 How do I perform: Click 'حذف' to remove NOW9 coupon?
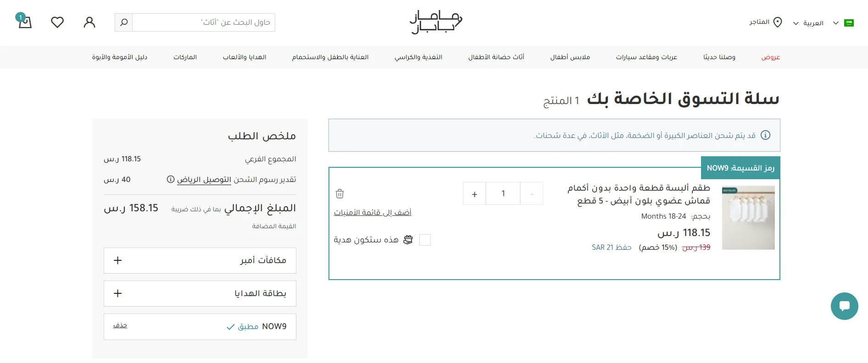[120, 325]
